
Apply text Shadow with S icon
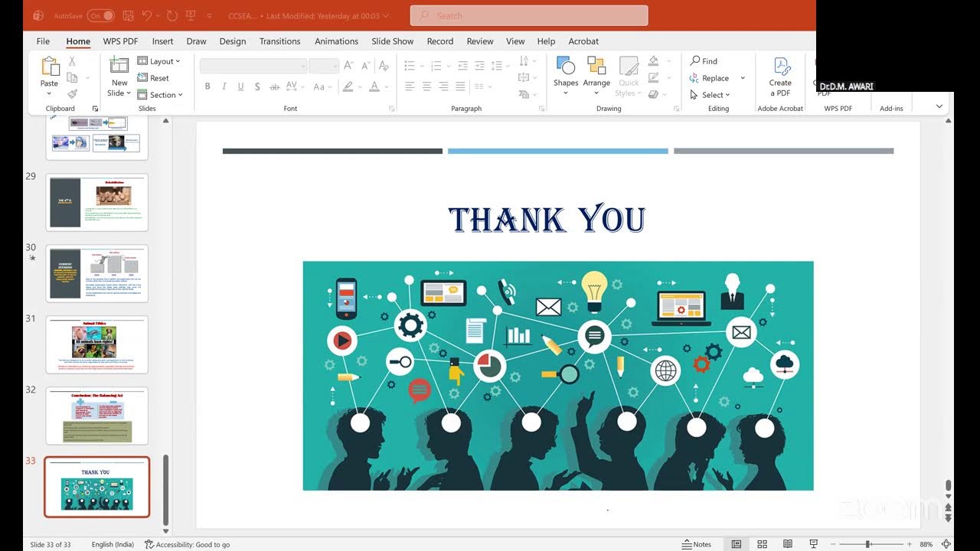257,86
